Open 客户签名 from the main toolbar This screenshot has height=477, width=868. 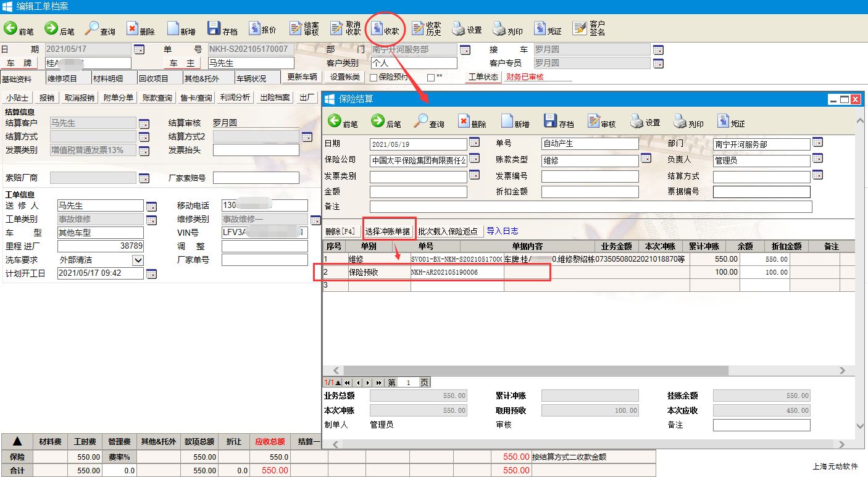(589, 28)
